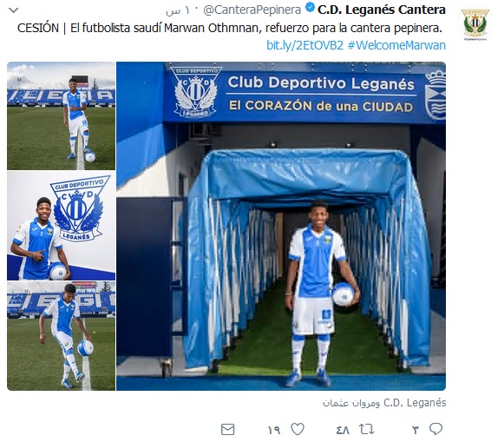The width and height of the screenshot is (504, 442).
Task: Click the retweet arrows icon
Action: tap(366, 429)
